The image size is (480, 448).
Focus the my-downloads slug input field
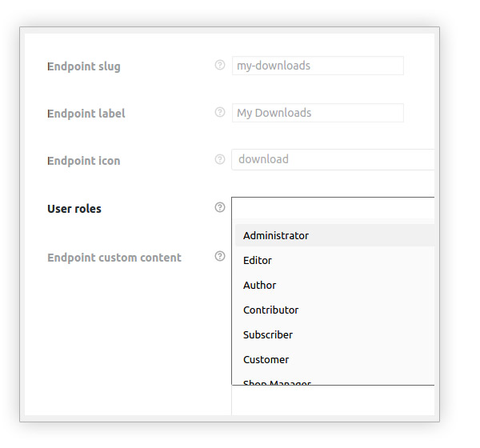tap(318, 66)
